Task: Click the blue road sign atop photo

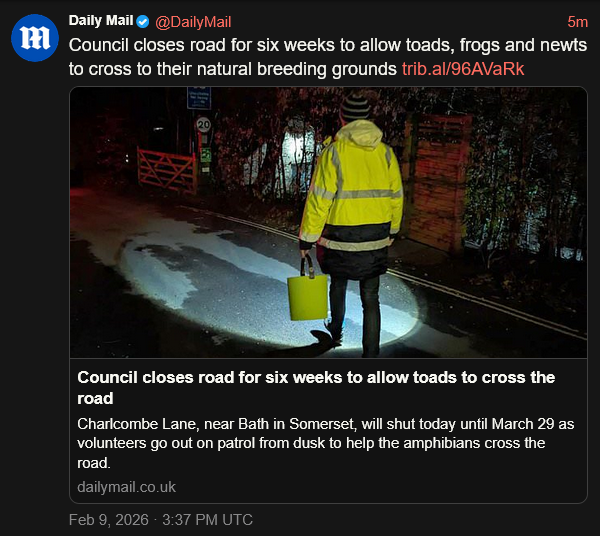Action: (x=199, y=98)
